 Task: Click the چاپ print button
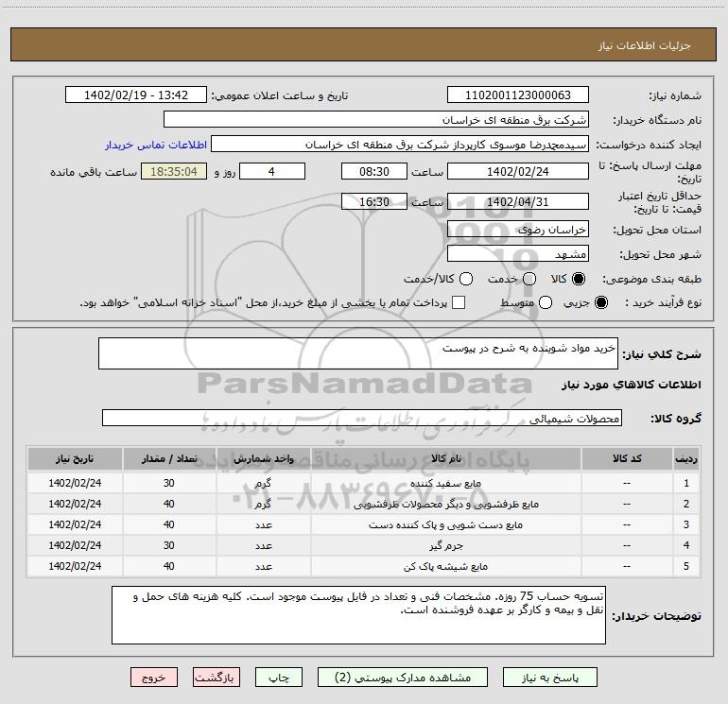coord(279,678)
